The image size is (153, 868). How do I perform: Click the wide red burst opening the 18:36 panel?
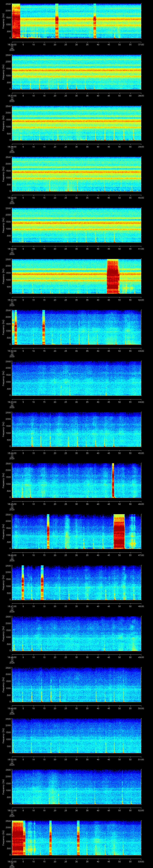pos(16,21)
